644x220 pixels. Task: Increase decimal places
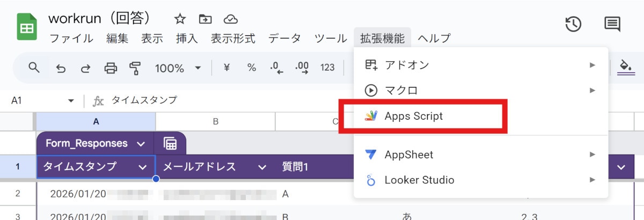pyautogui.click(x=302, y=68)
